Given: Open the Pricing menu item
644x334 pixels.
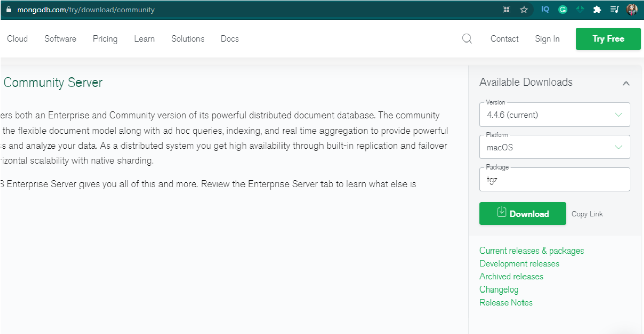Looking at the screenshot, I should [x=105, y=39].
